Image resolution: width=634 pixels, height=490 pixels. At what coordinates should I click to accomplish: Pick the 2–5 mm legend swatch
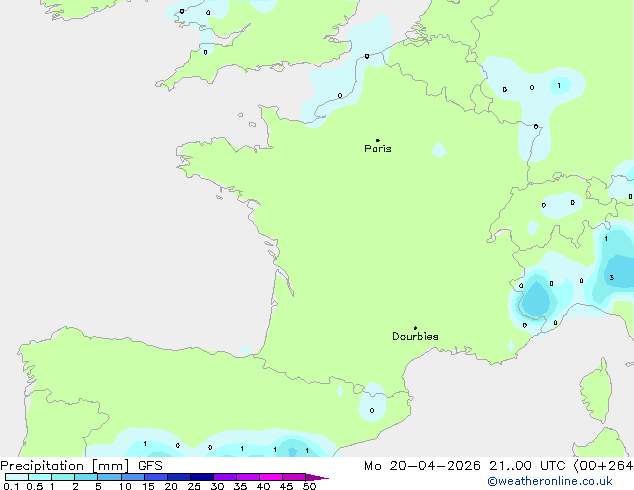(x=86, y=477)
